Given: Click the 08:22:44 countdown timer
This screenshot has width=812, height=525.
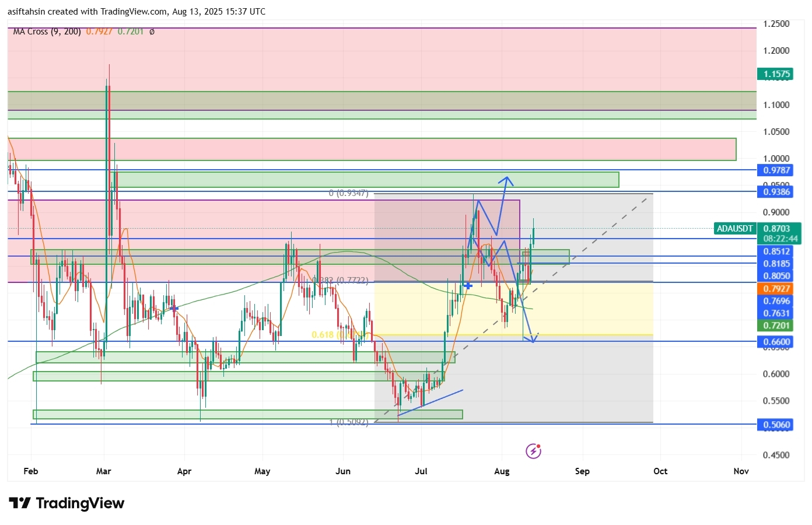Looking at the screenshot, I should tap(780, 239).
